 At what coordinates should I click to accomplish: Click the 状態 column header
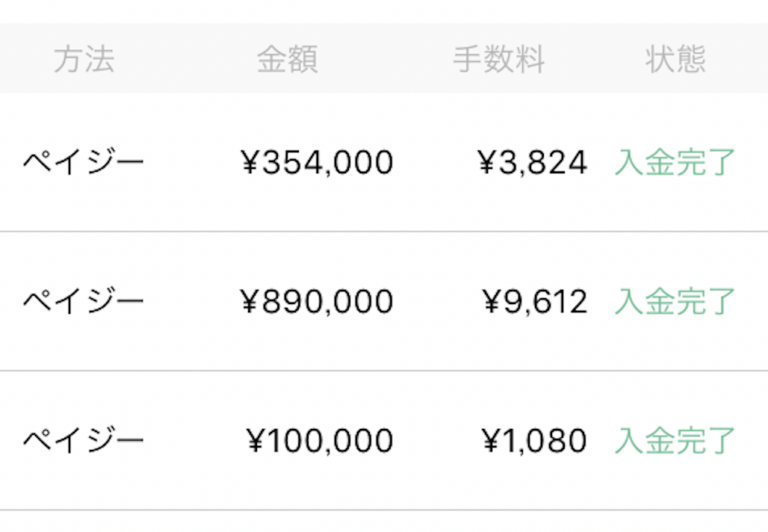click(x=675, y=59)
